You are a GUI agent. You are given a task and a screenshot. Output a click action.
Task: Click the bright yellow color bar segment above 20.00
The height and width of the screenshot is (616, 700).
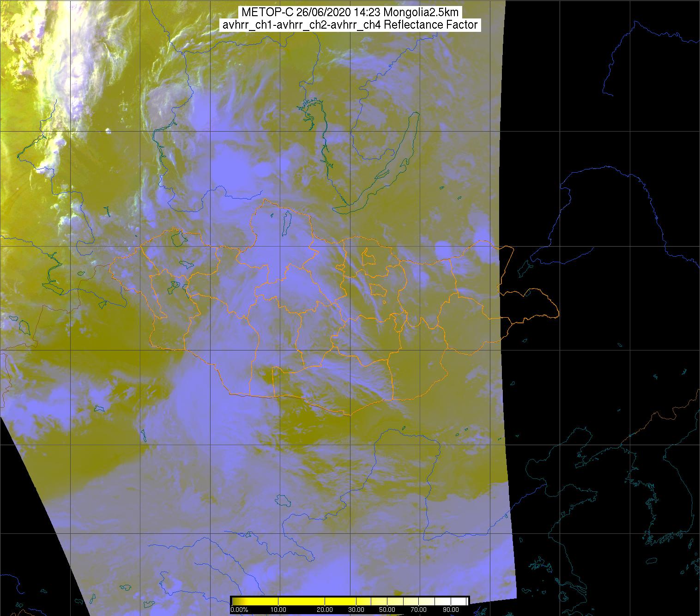coord(340,601)
